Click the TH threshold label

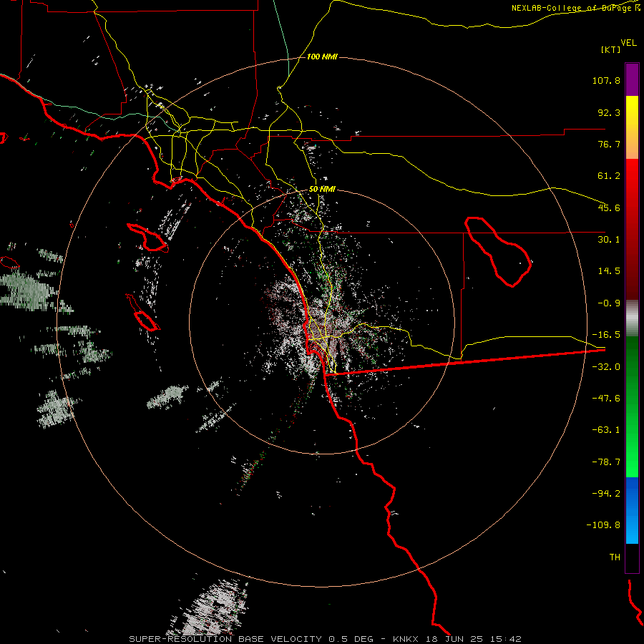click(x=615, y=557)
